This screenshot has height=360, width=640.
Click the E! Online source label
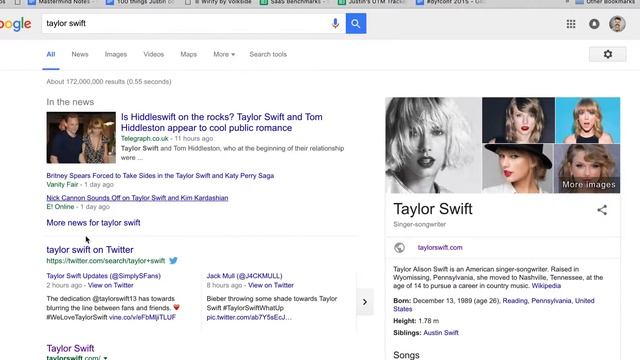(60, 207)
